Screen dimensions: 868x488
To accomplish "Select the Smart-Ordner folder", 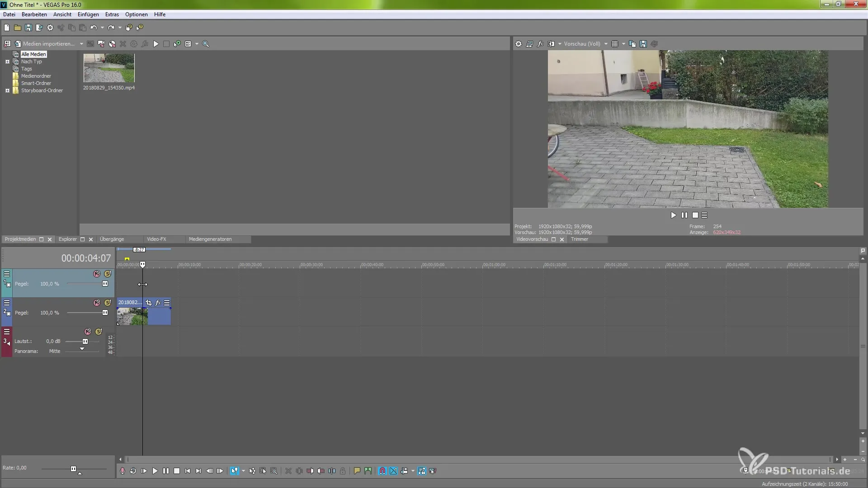I will tap(36, 83).
